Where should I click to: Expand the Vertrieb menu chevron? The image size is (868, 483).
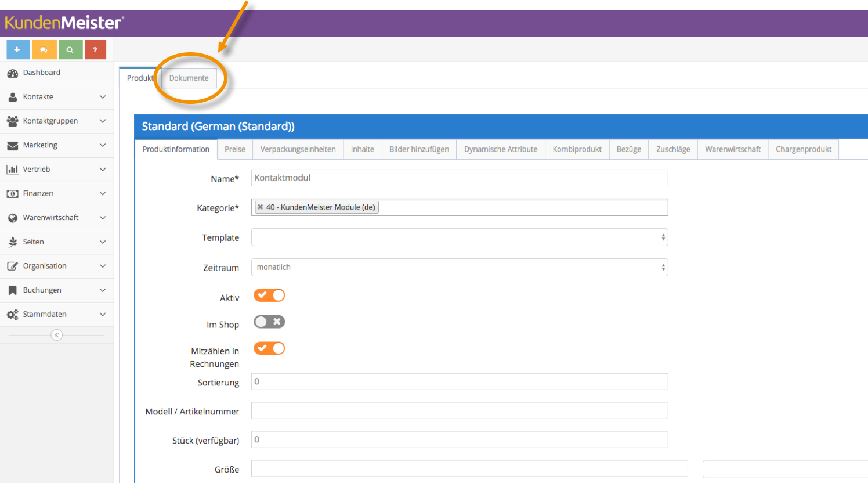coord(103,170)
